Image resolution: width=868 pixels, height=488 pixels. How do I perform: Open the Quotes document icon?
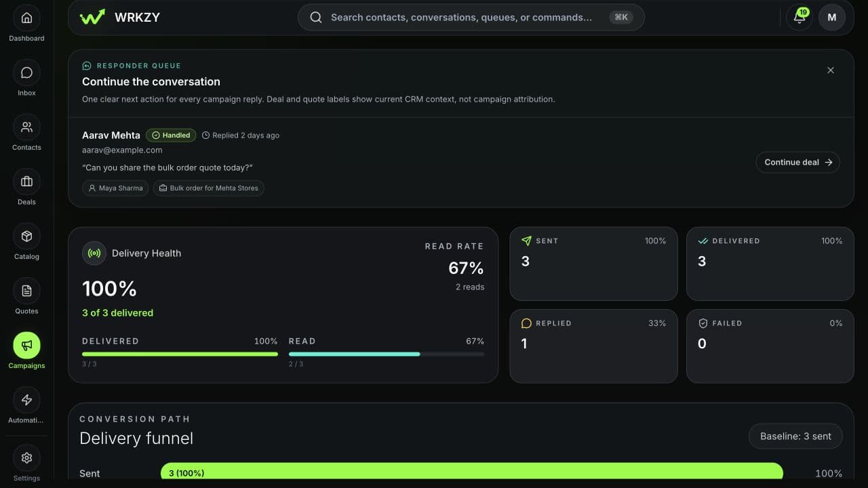click(x=26, y=291)
